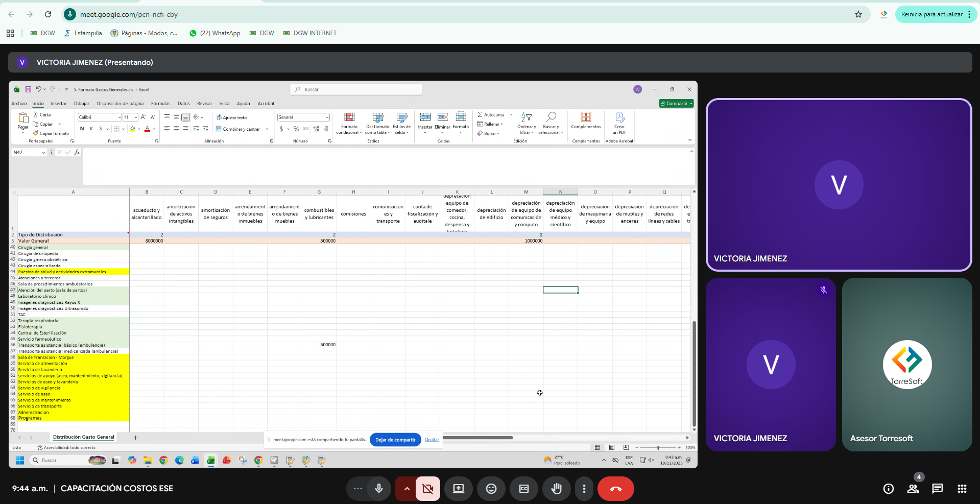
Task: Open the activities grid icon
Action: pyautogui.click(x=962, y=489)
